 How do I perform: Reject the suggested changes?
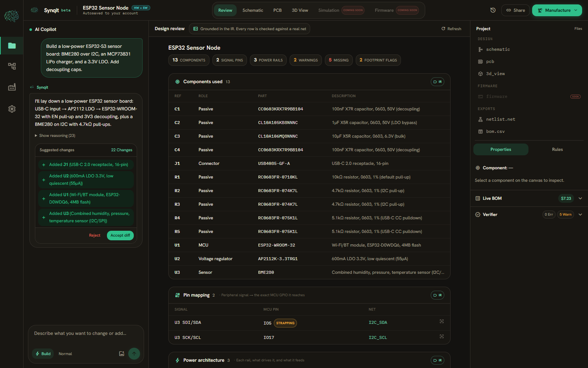click(x=94, y=236)
